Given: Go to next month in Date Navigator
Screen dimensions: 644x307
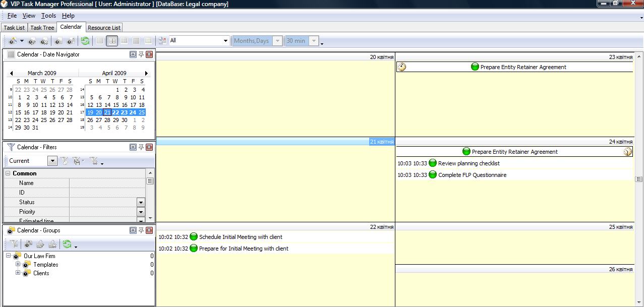Looking at the screenshot, I should pyautogui.click(x=147, y=73).
